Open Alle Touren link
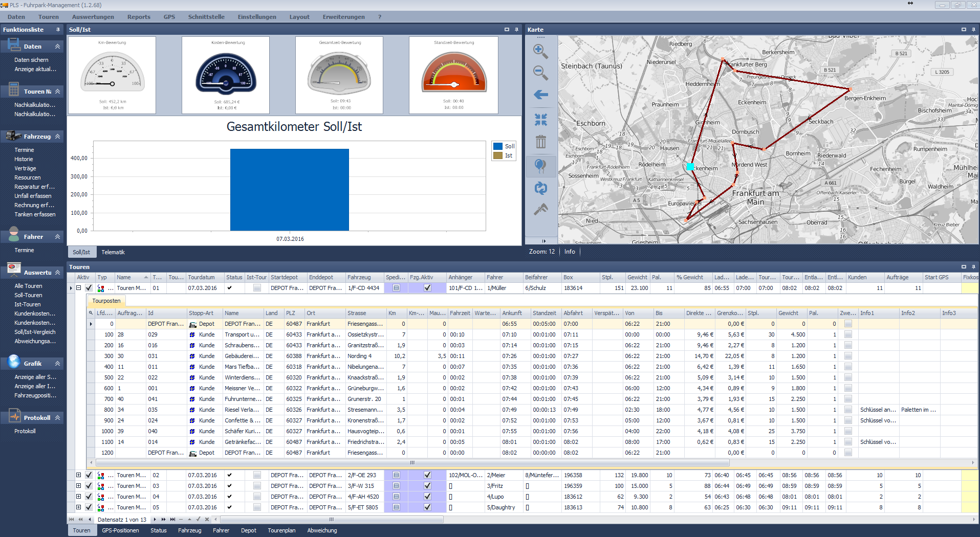Viewport: 980px width, 537px height. (28, 286)
